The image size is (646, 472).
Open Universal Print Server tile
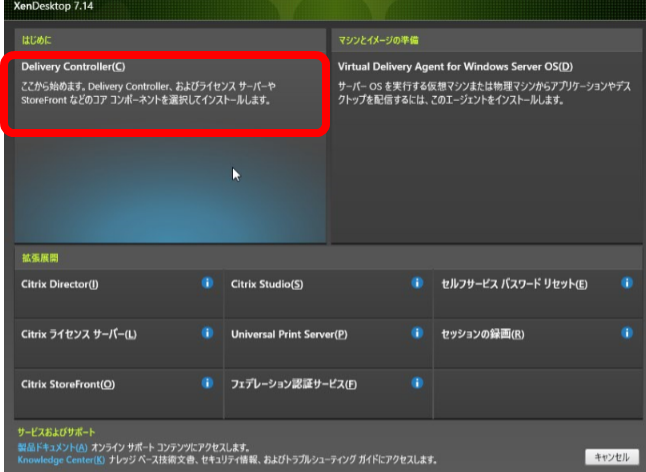(328, 344)
